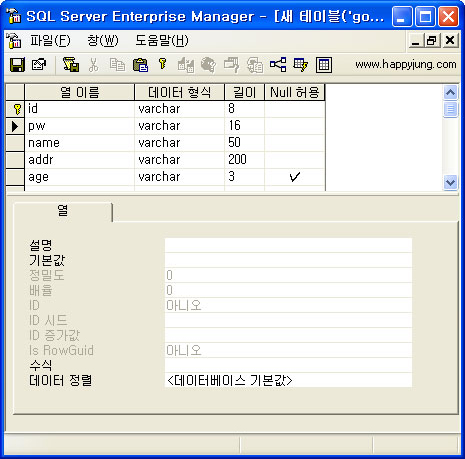The image size is (465, 459).
Task: Open the 도움말(H) menu
Action: click(162, 41)
